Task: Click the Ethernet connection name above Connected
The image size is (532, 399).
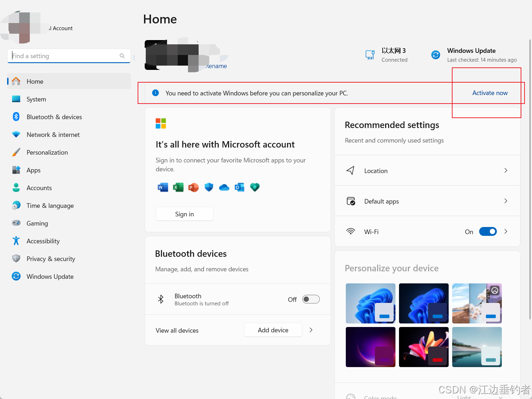Action: tap(394, 51)
